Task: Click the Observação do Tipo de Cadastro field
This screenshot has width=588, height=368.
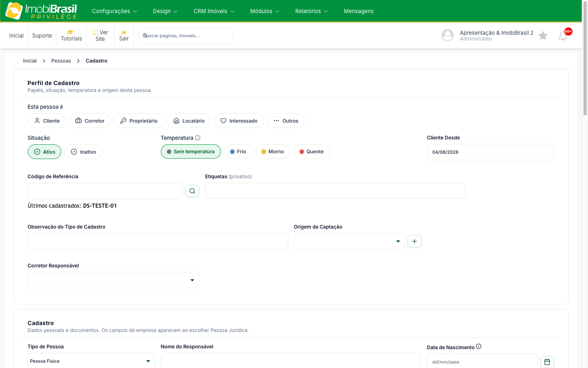Action: (x=158, y=241)
